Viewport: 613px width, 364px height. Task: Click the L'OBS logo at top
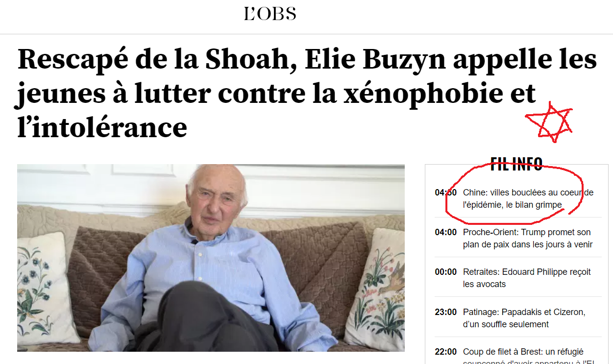point(270,14)
